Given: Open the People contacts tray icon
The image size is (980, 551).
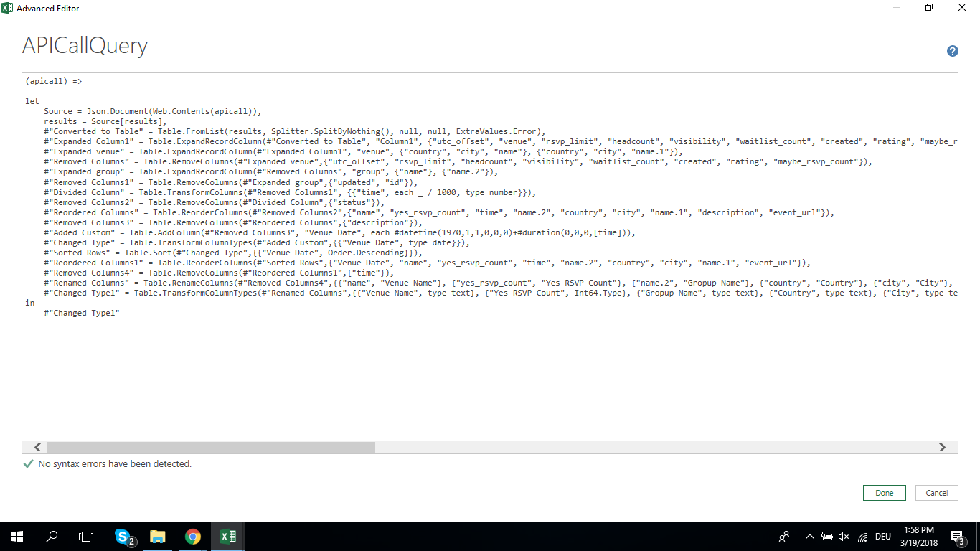Looking at the screenshot, I should point(783,536).
